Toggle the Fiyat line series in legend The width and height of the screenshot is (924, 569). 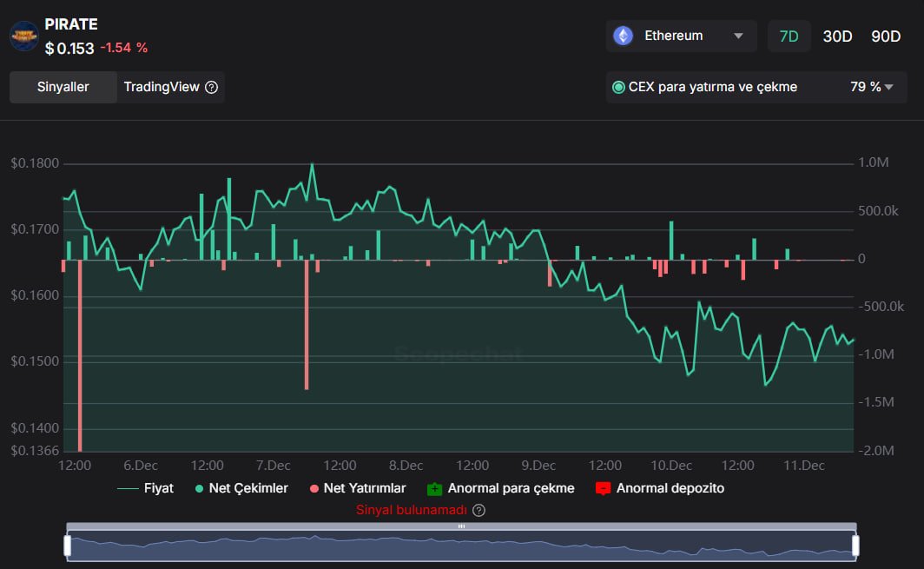pos(146,488)
